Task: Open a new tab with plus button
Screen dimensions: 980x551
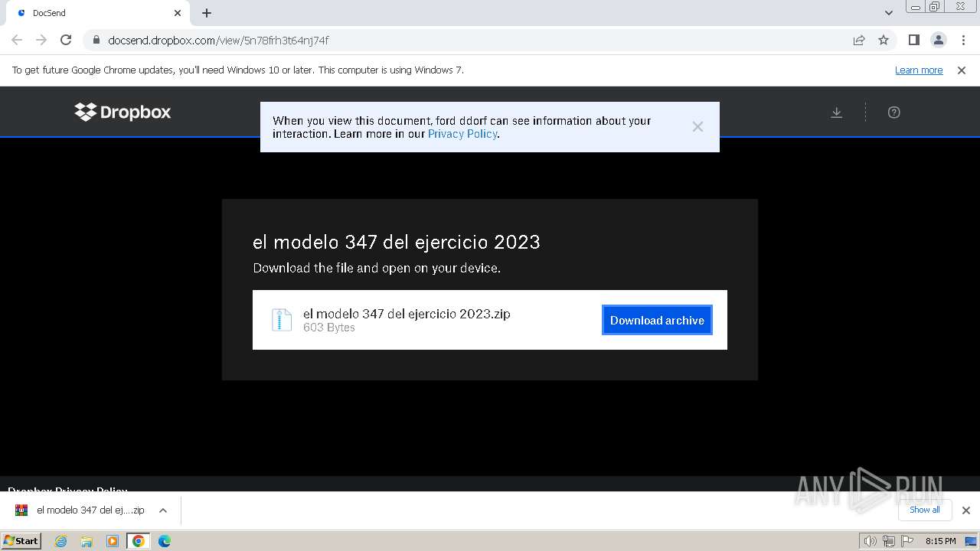Action: 207,13
